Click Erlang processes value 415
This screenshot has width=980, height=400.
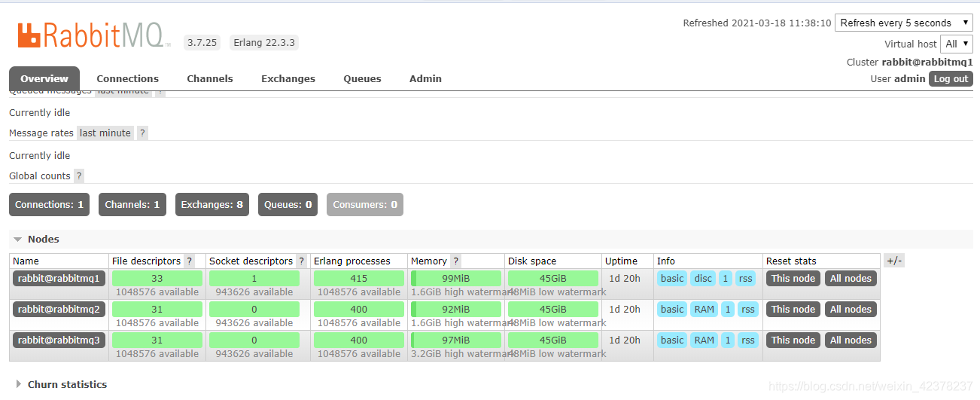(359, 278)
